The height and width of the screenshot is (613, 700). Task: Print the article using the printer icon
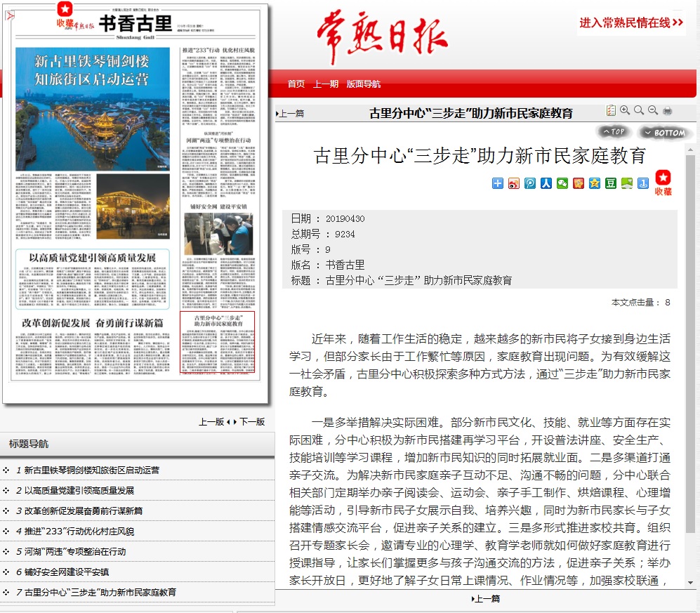pos(668,111)
